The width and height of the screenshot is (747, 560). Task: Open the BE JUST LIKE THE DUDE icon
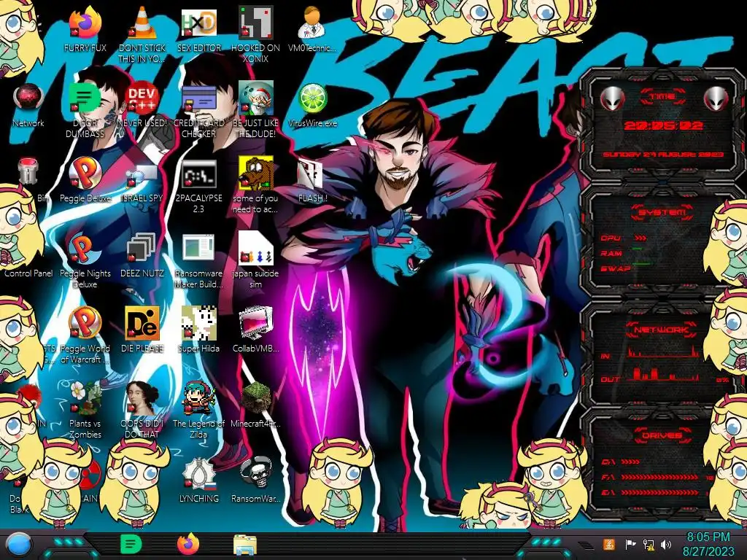tap(256, 98)
